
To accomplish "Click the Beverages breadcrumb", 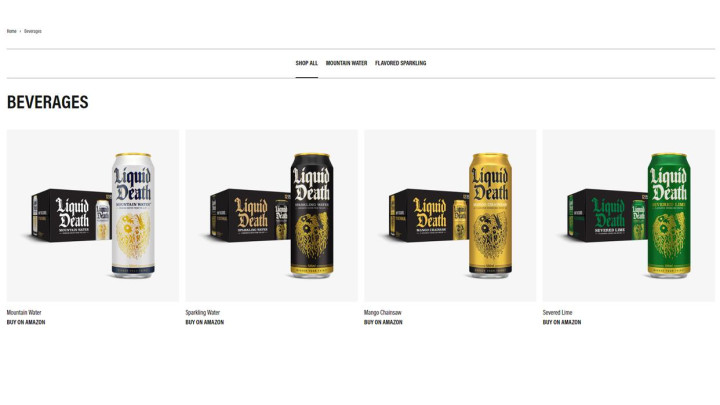I will pos(33,31).
